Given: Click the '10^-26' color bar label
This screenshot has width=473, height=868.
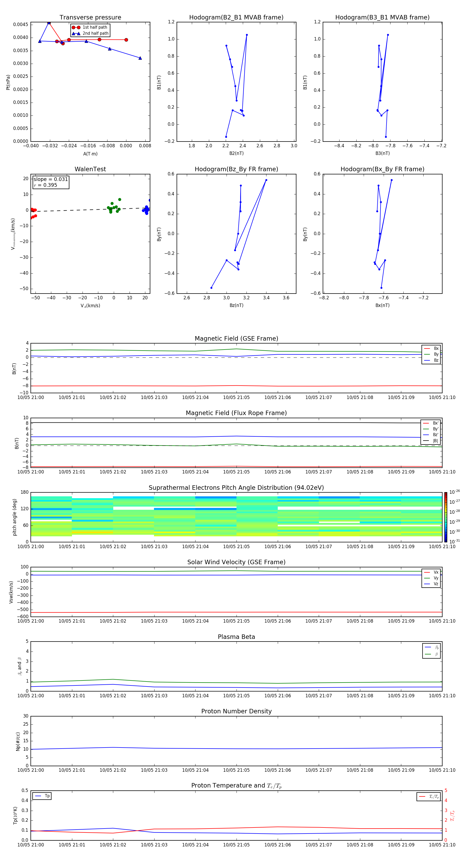Looking at the screenshot, I should [455, 492].
